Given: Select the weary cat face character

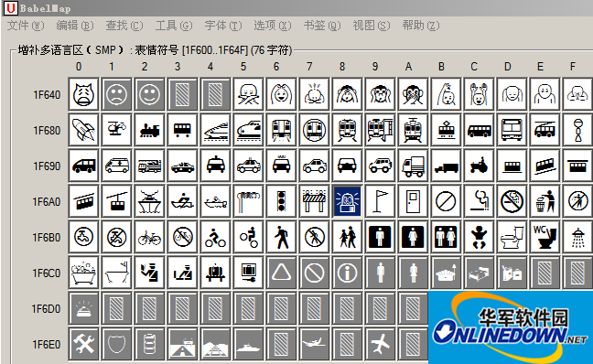Looking at the screenshot, I should tap(83, 94).
